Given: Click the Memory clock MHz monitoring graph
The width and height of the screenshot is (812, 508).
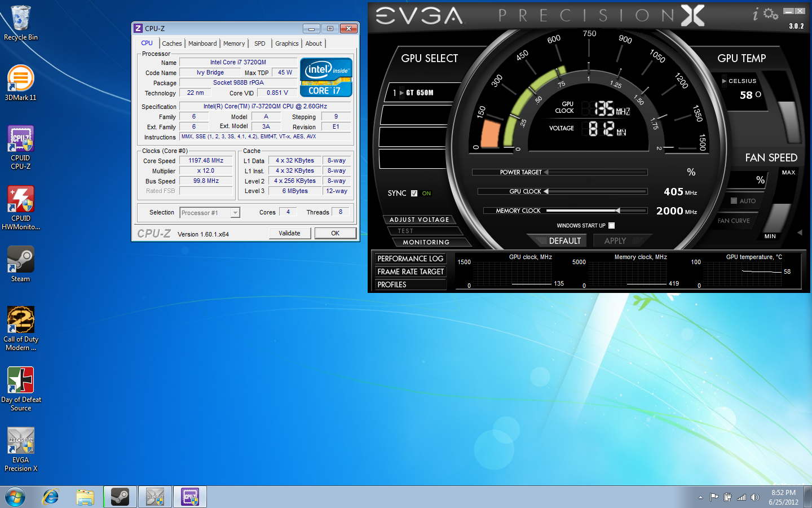Looking at the screenshot, I should 628,274.
